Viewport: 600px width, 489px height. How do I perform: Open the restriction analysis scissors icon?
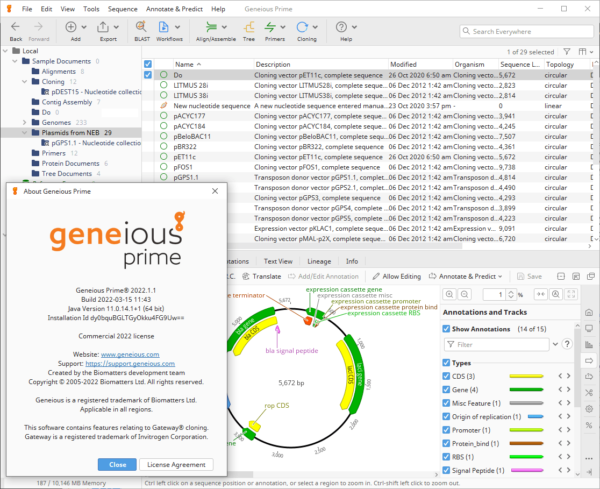point(589,393)
